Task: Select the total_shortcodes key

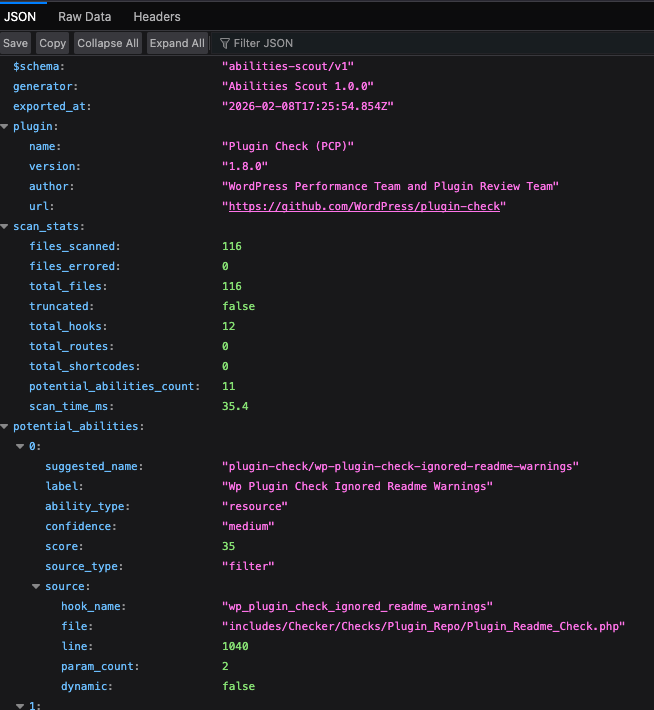Action: [x=82, y=366]
